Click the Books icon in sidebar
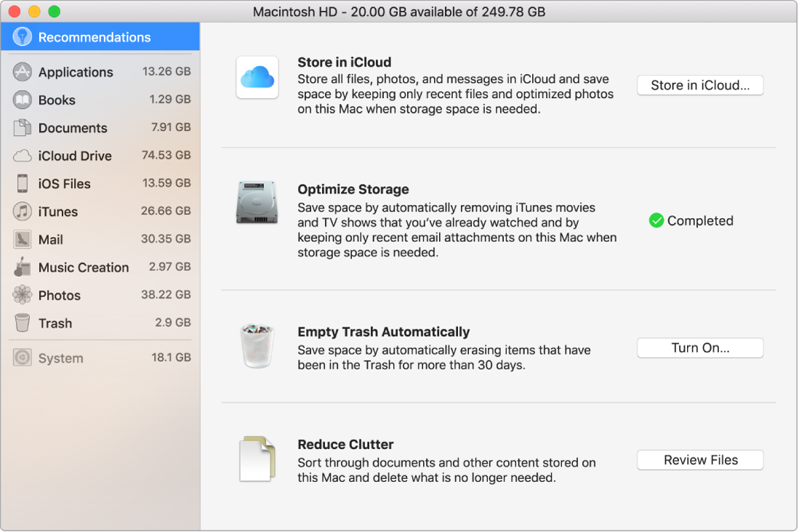799x532 pixels. (x=23, y=100)
